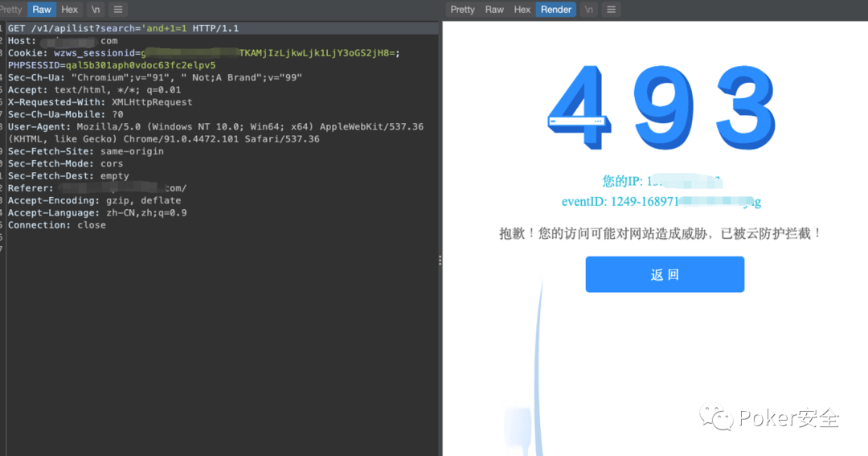
Task: Click the large 493 error graphic
Action: (663, 107)
